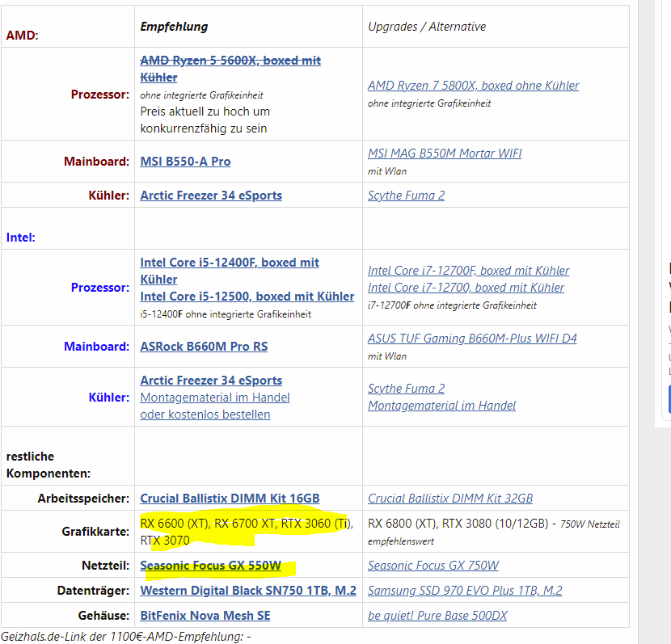Click mit Wlan note under MSI MAG B550M
This screenshot has height=644, width=671.
point(387,171)
